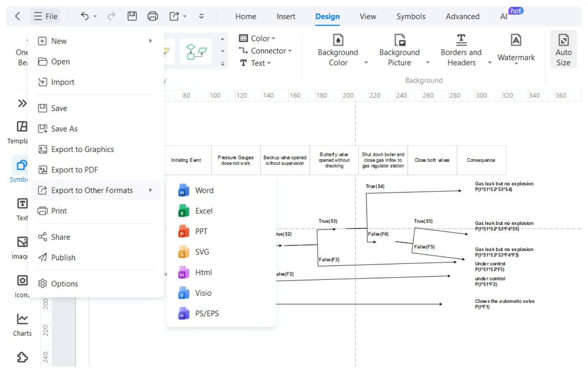This screenshot has width=588, height=373.
Task: Click the Options menu entry
Action: pyautogui.click(x=64, y=284)
